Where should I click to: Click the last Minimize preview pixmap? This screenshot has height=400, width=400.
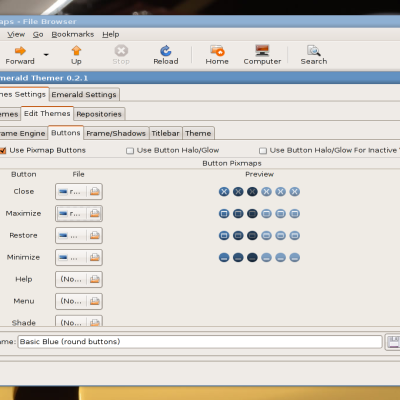point(295,257)
